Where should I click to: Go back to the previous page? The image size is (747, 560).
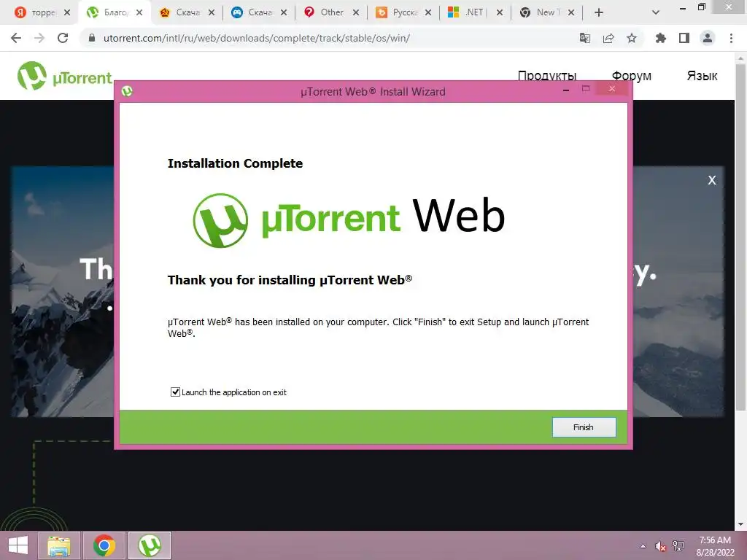[16, 38]
